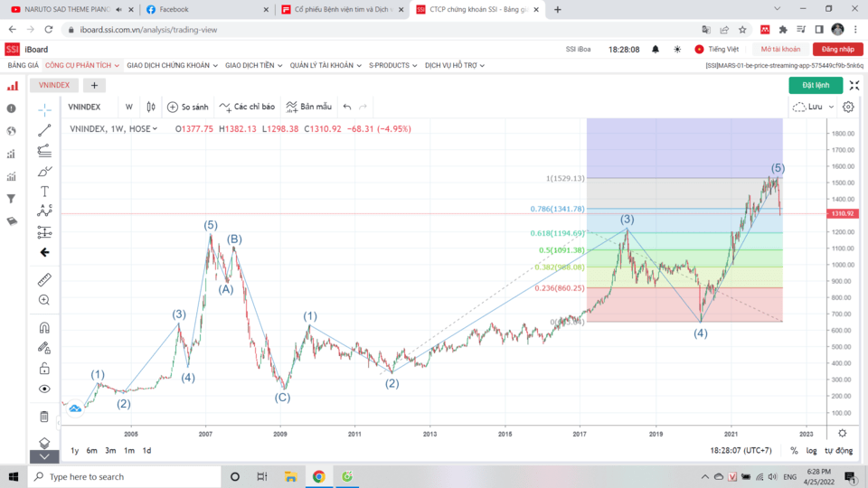Set the 3m time range
The image size is (868, 488).
[x=110, y=450]
